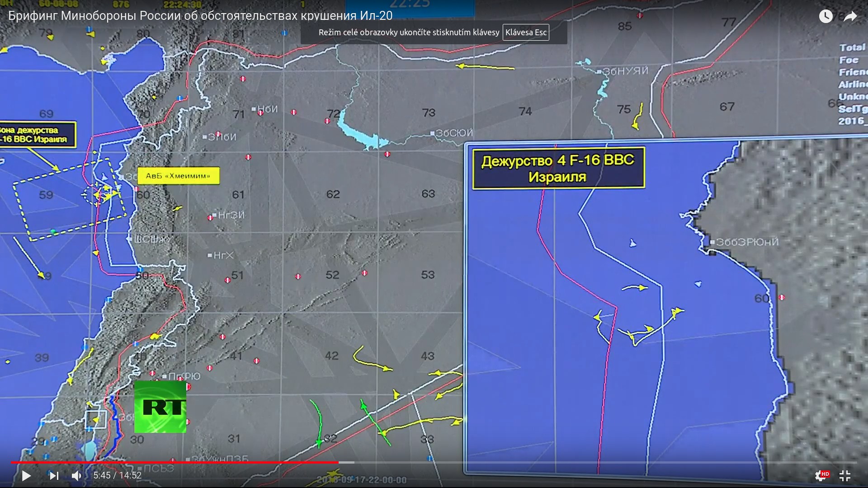This screenshot has height=488, width=868.
Task: Click the 2016-09-17-22-00-00 timestamp
Action: 362,480
